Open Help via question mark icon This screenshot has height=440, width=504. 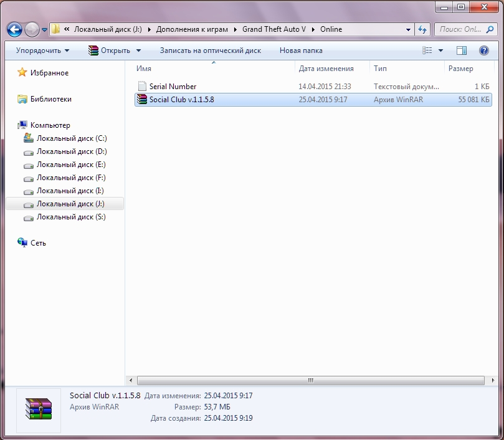point(483,50)
